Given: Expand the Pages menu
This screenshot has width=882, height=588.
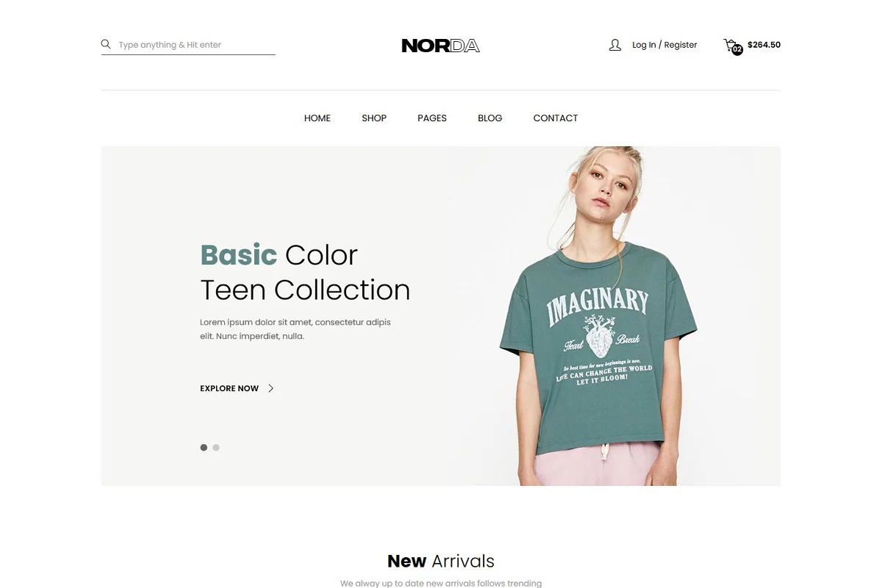Looking at the screenshot, I should tap(432, 118).
